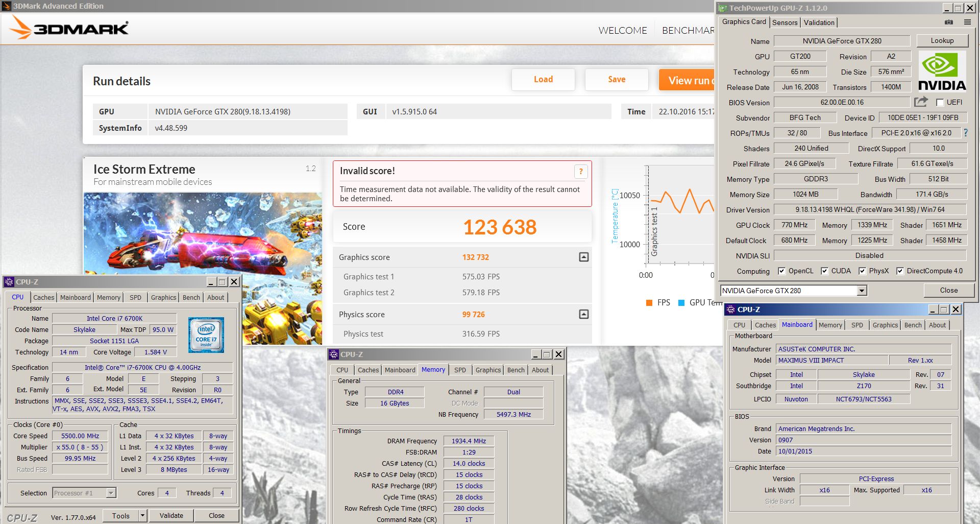
Task: Click the blue GPU Temperature legend swatch
Action: (681, 303)
